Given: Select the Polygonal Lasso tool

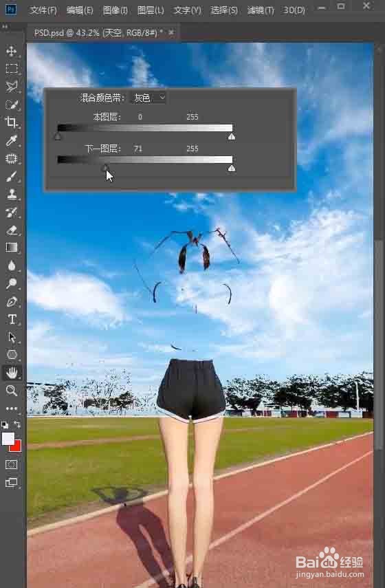Looking at the screenshot, I should (x=11, y=87).
